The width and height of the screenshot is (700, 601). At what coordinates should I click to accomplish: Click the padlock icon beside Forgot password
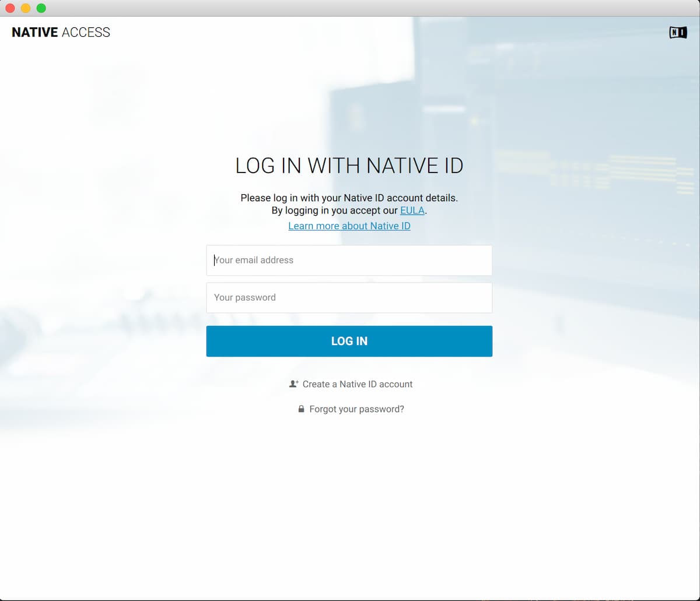pos(301,409)
